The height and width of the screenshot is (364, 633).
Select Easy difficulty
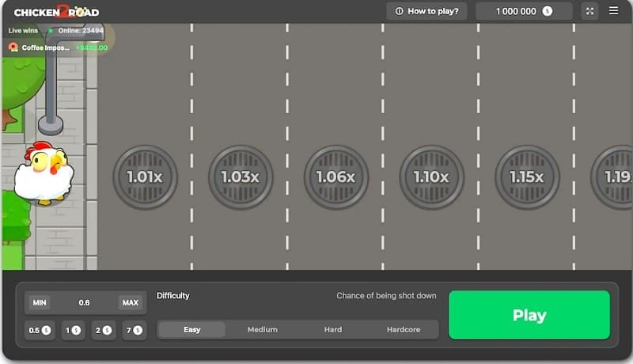click(x=192, y=329)
